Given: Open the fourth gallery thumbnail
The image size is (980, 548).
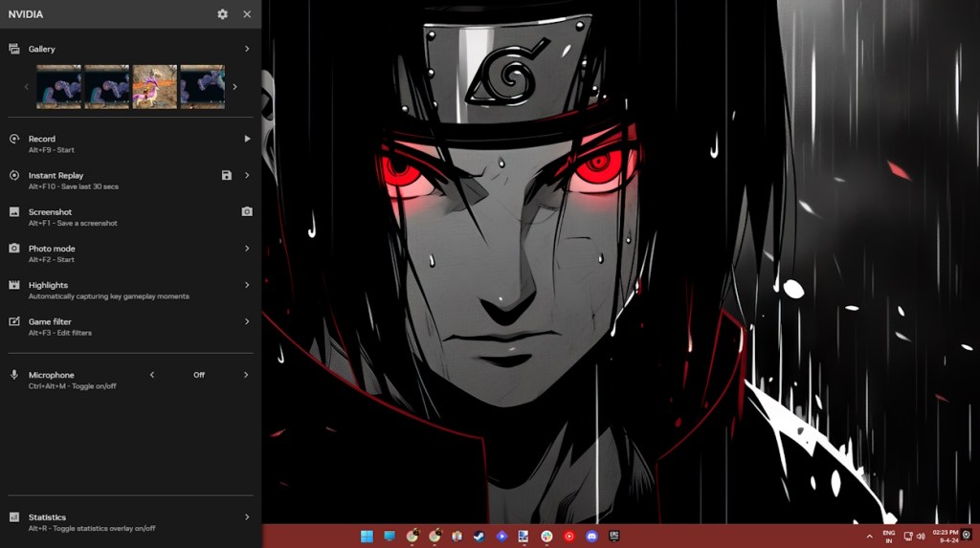Looking at the screenshot, I should click(203, 87).
